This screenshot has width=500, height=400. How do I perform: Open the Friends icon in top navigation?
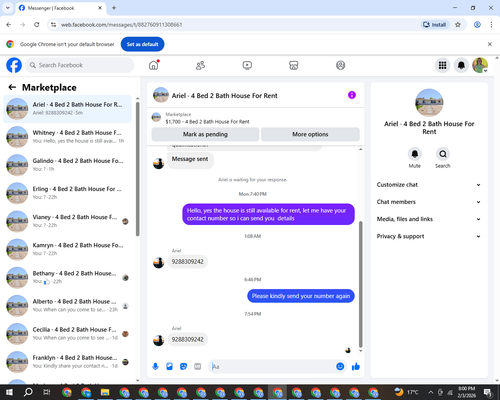tap(200, 65)
